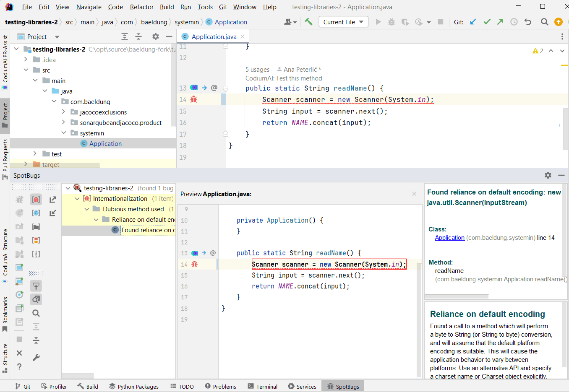The width and height of the screenshot is (569, 392).
Task: Toggle the source preview pane in SpotBugs
Action: coord(36,299)
